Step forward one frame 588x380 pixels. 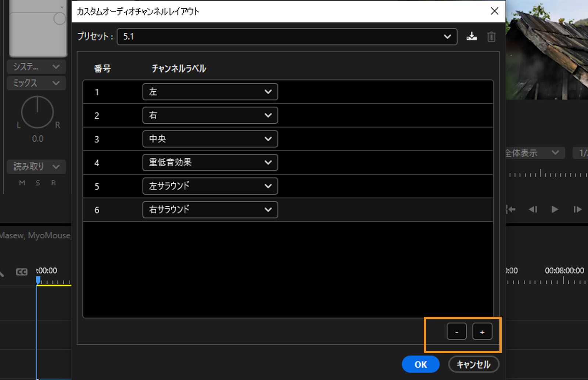pos(578,210)
